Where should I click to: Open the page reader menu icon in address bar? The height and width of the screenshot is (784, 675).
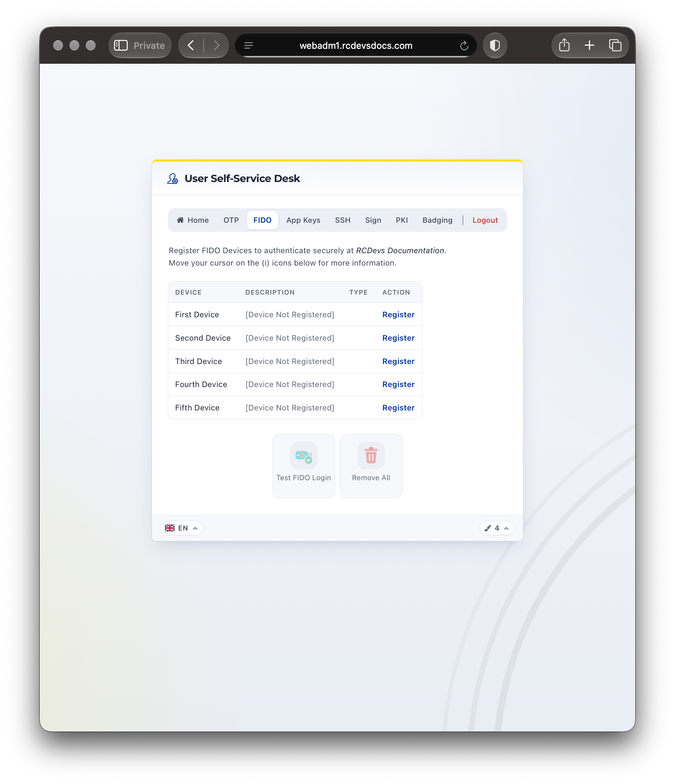point(249,45)
